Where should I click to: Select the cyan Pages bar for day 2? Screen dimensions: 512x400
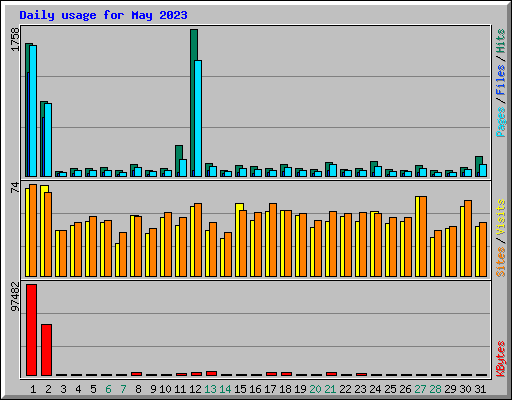tap(48, 140)
